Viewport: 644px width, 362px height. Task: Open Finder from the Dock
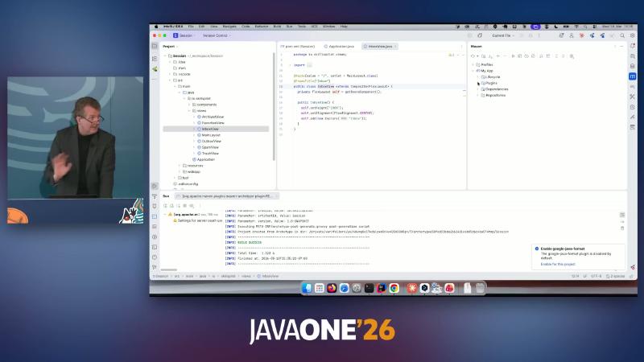[307, 288]
